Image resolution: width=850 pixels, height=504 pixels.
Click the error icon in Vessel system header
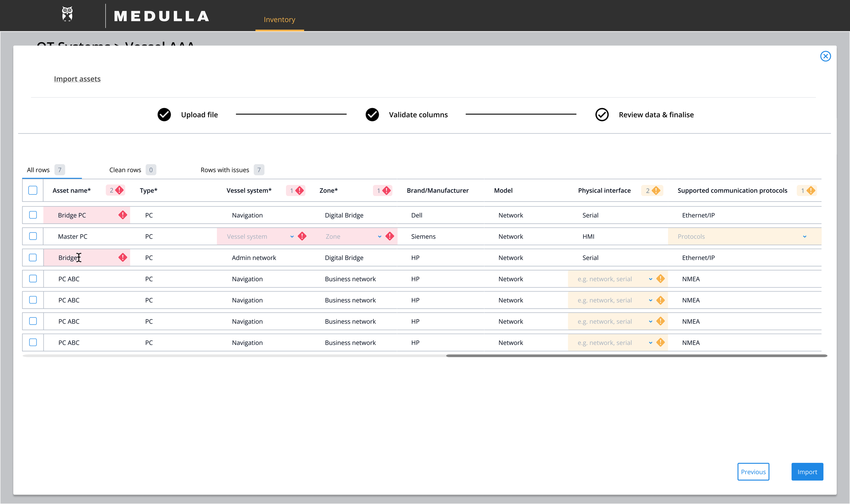pyautogui.click(x=299, y=190)
